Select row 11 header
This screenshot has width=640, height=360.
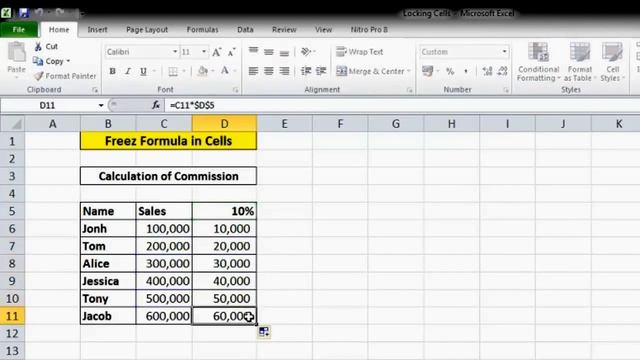click(x=12, y=316)
